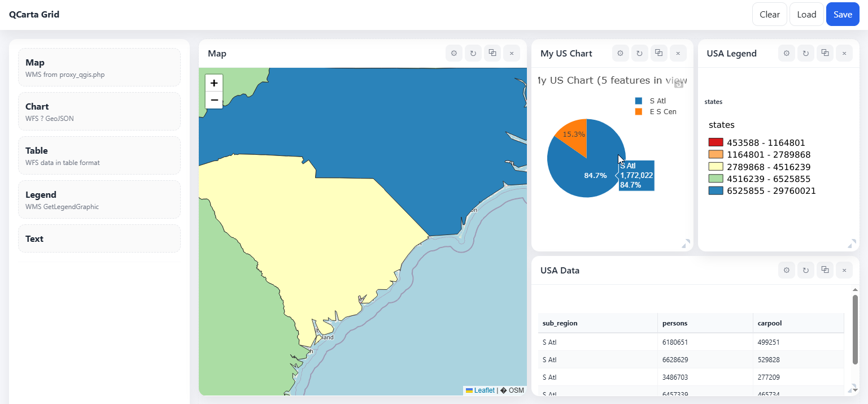This screenshot has height=404, width=868.
Task: Select the Legend widget in sidebar
Action: click(x=99, y=199)
